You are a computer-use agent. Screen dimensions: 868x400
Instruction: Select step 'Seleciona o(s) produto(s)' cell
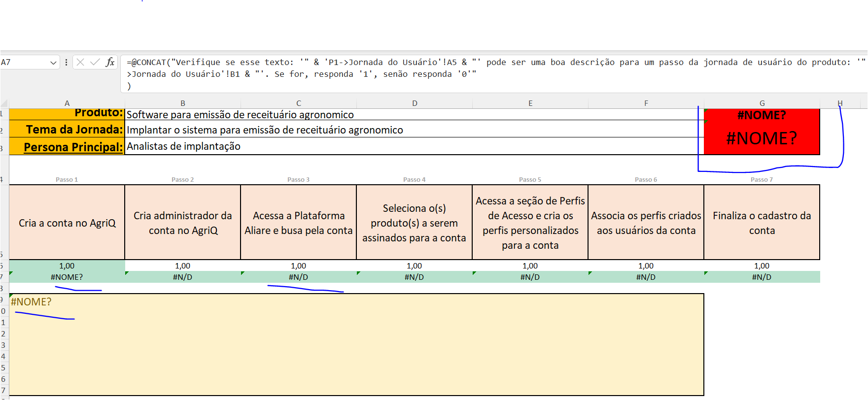pos(415,223)
